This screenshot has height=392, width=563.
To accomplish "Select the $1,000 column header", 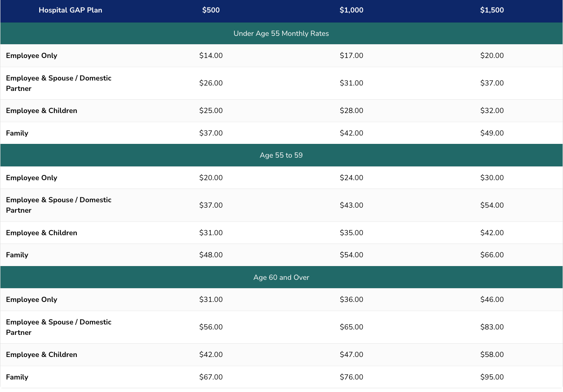I will pyautogui.click(x=352, y=10).
